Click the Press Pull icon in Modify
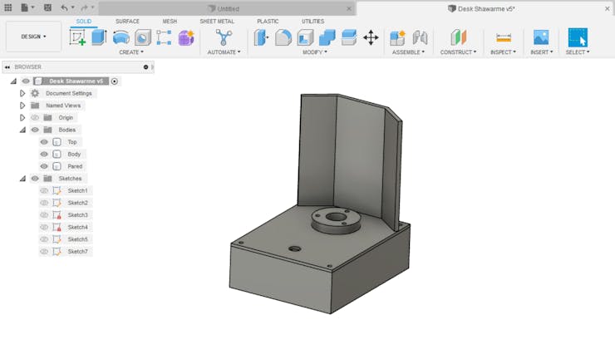This screenshot has height=364, width=615. click(x=262, y=37)
